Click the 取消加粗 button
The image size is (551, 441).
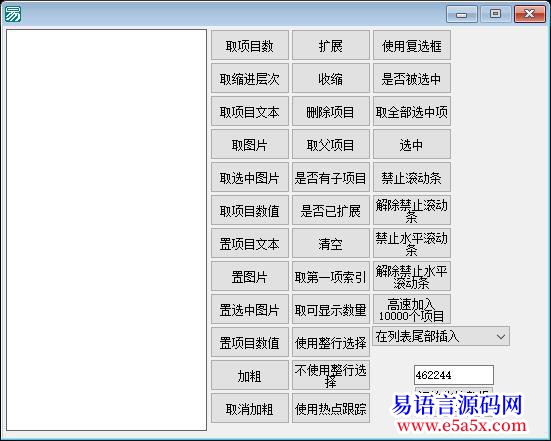click(249, 409)
